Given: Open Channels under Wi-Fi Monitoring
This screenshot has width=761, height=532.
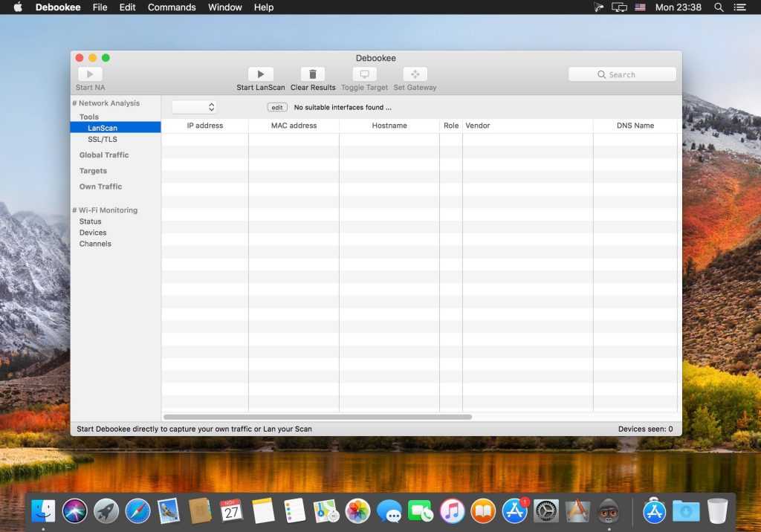Looking at the screenshot, I should coord(95,244).
